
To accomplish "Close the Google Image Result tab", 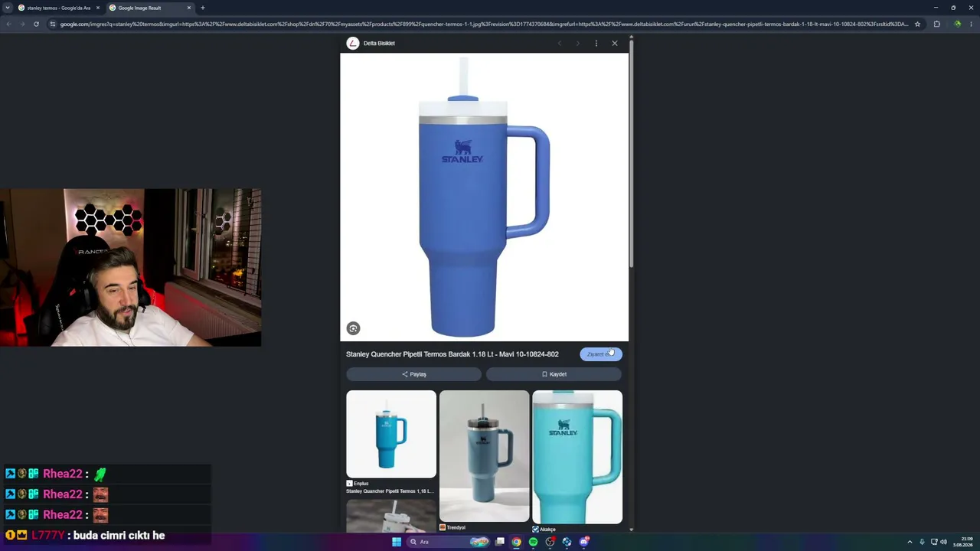I will pyautogui.click(x=189, y=8).
